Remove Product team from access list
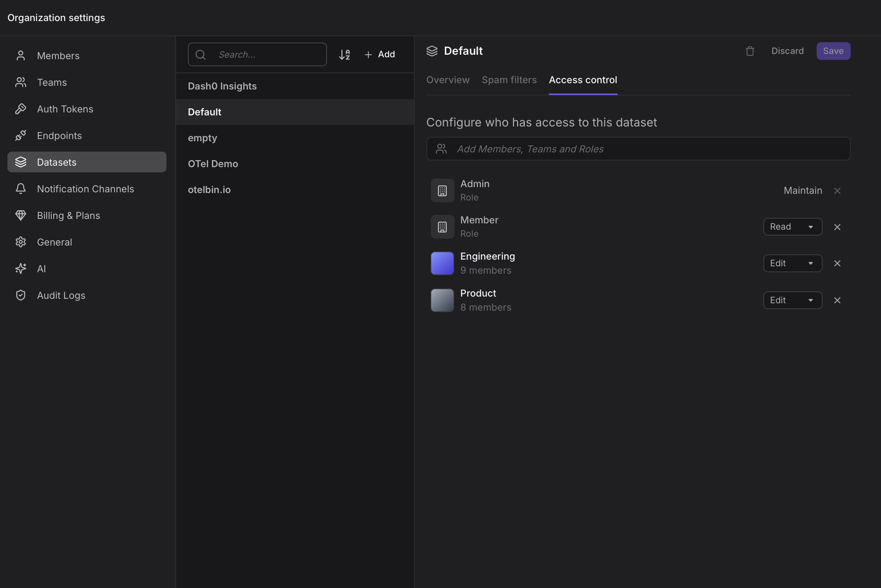 click(x=837, y=300)
